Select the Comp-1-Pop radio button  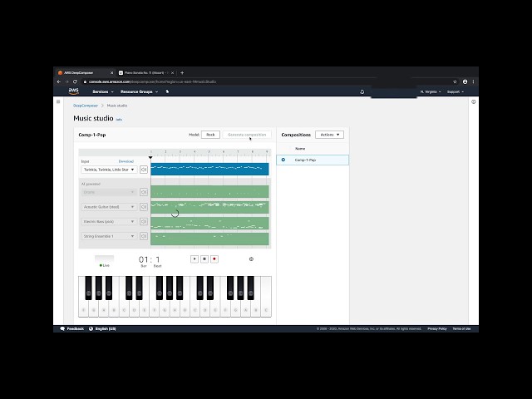[283, 160]
